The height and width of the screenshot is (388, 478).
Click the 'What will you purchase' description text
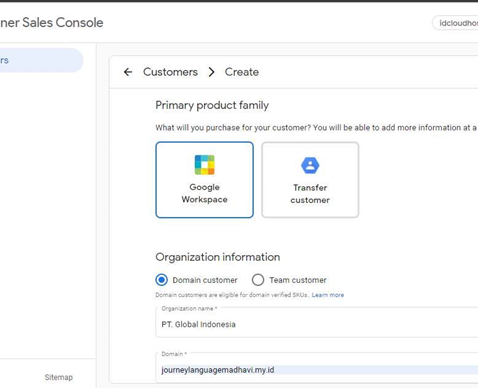[x=316, y=128]
